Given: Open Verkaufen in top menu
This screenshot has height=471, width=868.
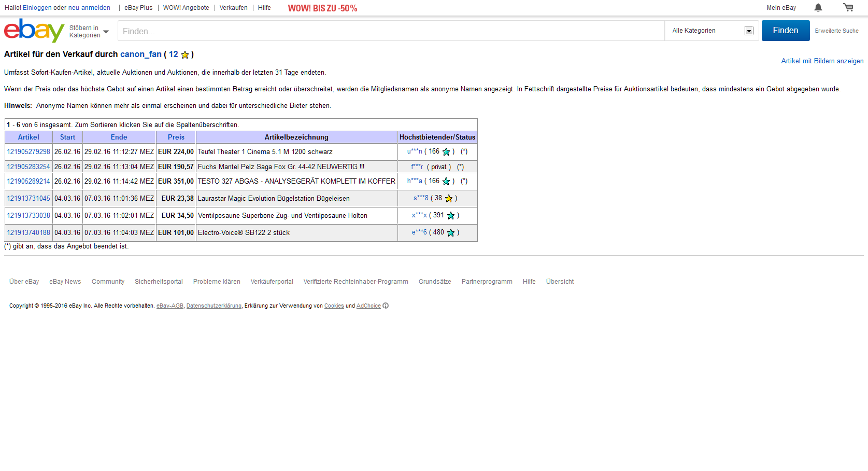Looking at the screenshot, I should click(x=233, y=8).
